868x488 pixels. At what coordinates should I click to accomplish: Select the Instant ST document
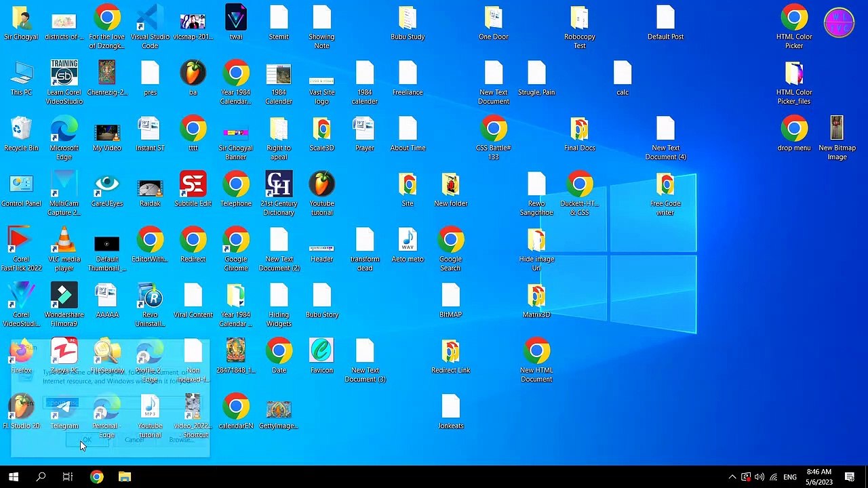point(150,134)
